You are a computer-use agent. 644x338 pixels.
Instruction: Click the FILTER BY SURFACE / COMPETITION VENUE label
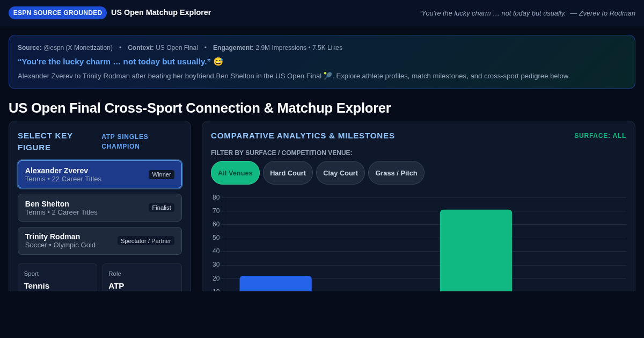(282, 153)
